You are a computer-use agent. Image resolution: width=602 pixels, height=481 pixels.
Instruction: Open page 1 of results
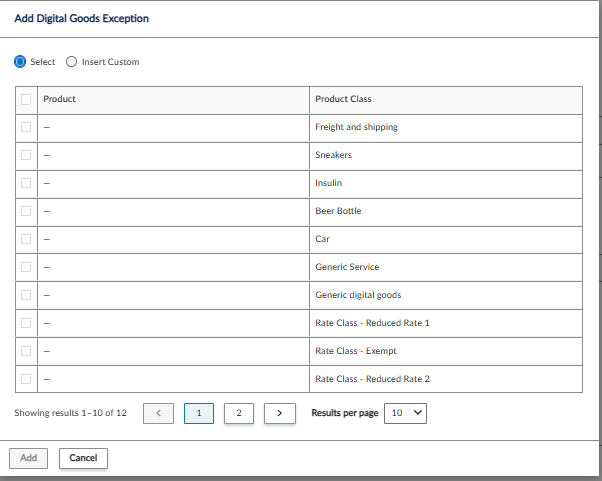[x=199, y=413]
